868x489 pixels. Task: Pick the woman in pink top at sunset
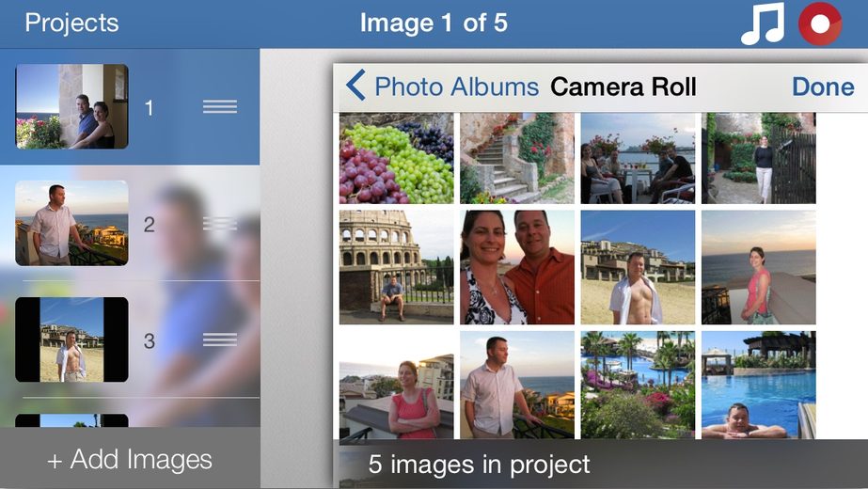point(758,267)
